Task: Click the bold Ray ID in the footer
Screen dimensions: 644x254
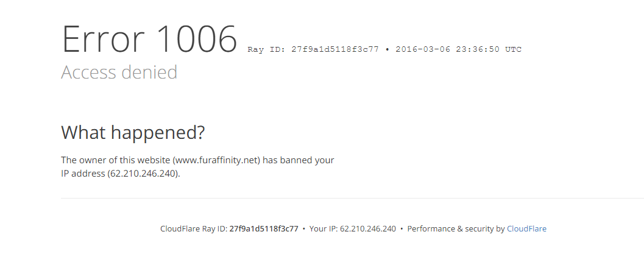Action: click(264, 229)
